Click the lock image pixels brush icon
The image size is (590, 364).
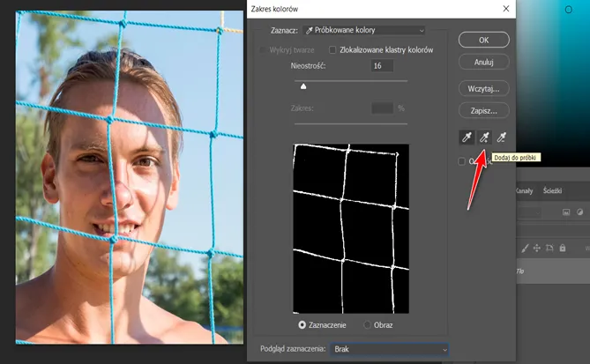(525, 249)
